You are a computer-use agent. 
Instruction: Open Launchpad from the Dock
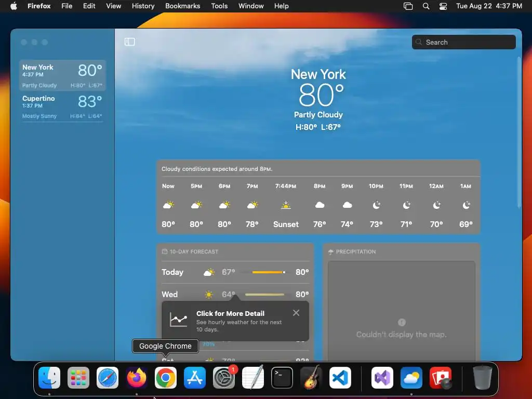point(78,378)
